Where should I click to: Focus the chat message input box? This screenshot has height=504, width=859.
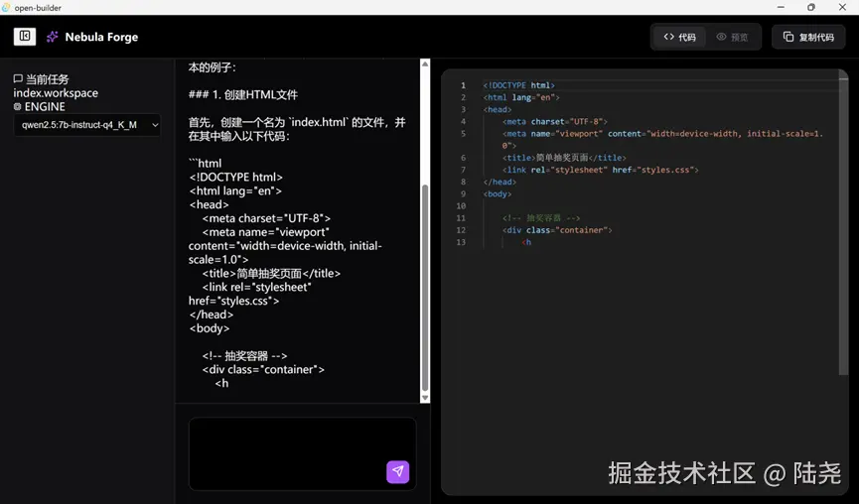[x=303, y=453]
